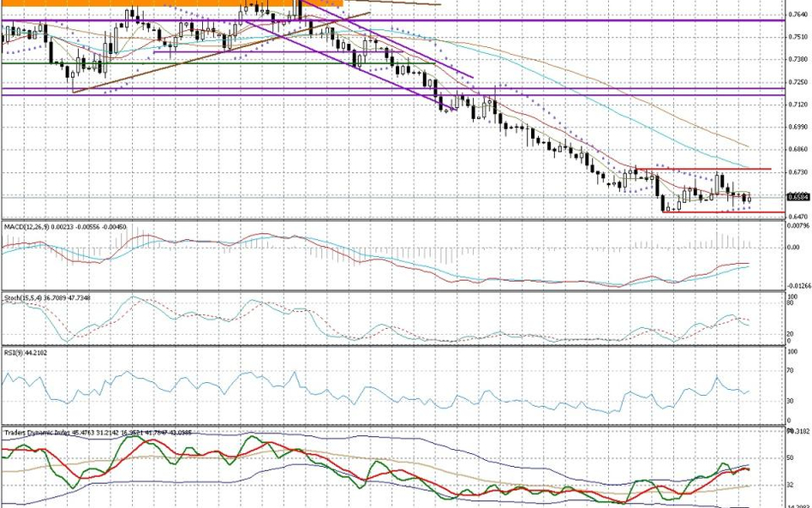This screenshot has width=812, height=508.
Task: Click the 0.6860 price axis label
Action: pos(798,149)
